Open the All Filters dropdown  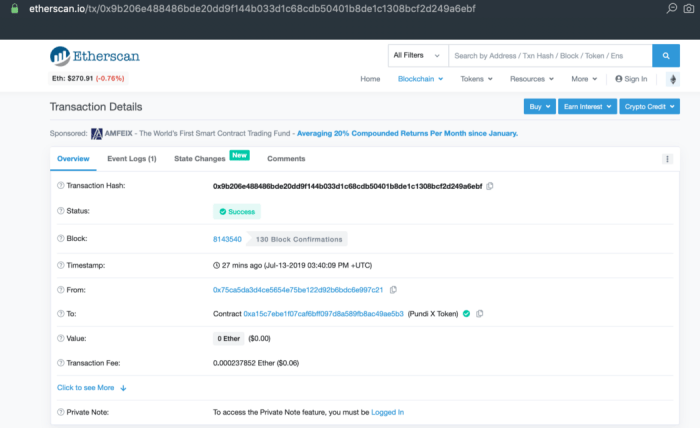click(417, 55)
